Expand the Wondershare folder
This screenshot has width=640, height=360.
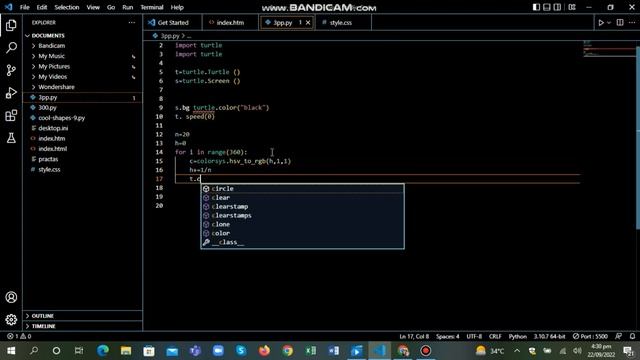83,87
